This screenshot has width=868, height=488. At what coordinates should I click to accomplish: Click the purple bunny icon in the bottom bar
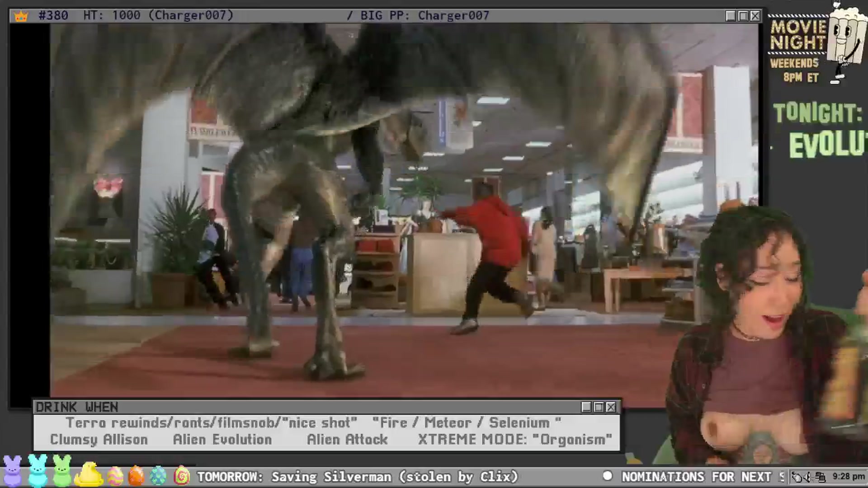click(12, 471)
